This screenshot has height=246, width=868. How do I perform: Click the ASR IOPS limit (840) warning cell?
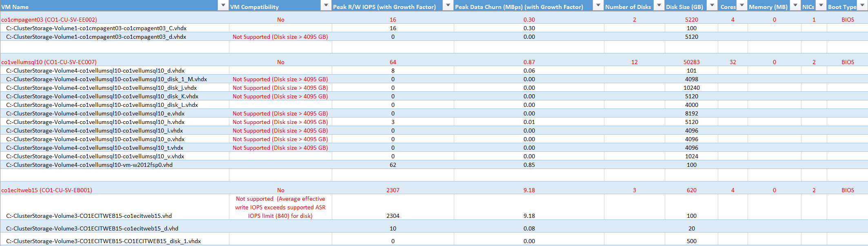(x=280, y=207)
